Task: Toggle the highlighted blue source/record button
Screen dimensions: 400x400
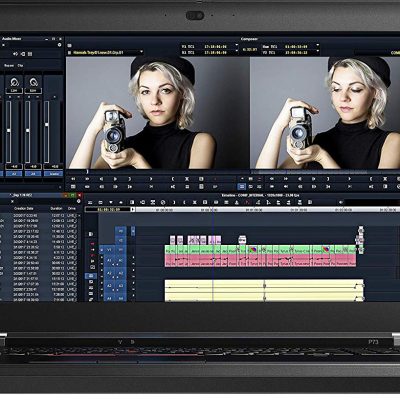Action: 242,187
